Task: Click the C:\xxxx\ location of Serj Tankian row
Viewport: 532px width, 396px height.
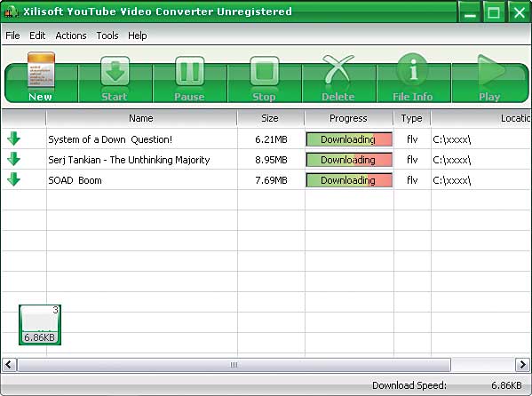Action: coord(452,160)
